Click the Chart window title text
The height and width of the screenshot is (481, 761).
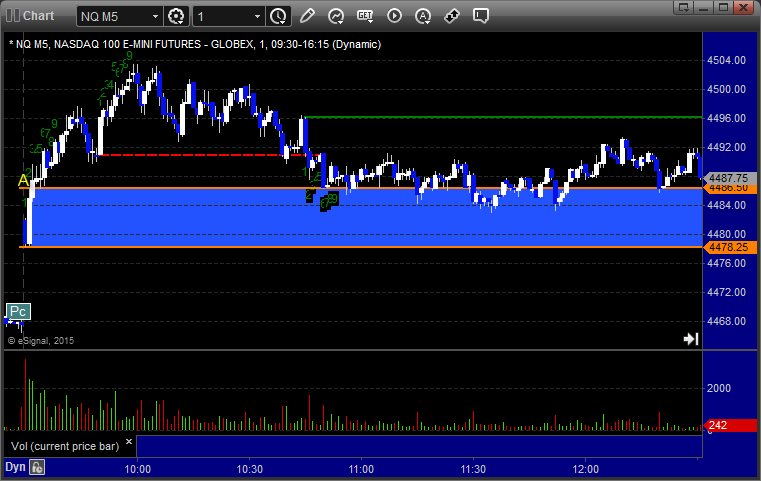(x=39, y=16)
